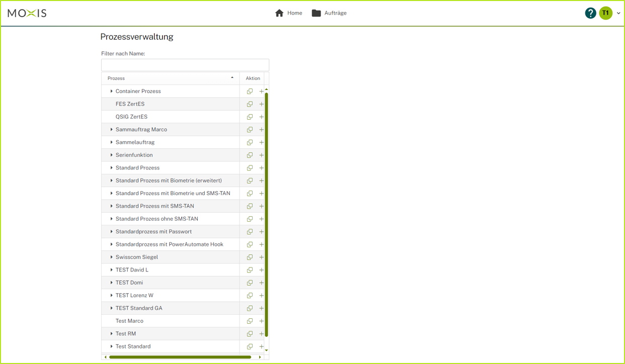Copy the TEST Domi process

pos(250,283)
